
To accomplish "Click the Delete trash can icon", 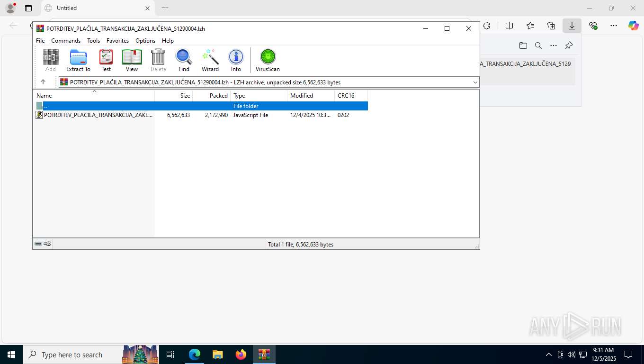I will [158, 60].
